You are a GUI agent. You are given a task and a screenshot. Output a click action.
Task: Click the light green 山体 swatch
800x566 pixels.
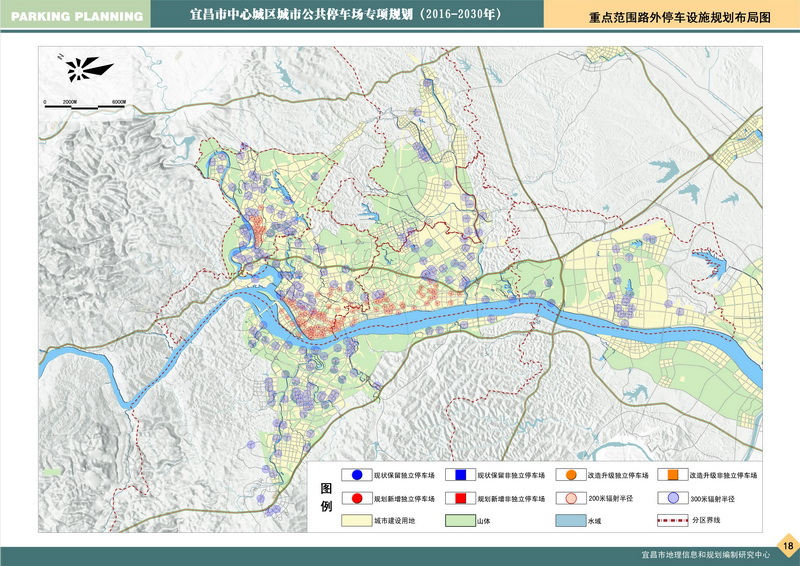[x=460, y=520]
